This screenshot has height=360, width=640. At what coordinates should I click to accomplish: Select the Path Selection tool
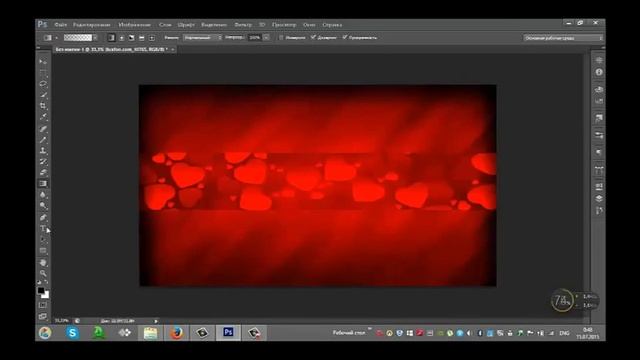click(x=43, y=240)
